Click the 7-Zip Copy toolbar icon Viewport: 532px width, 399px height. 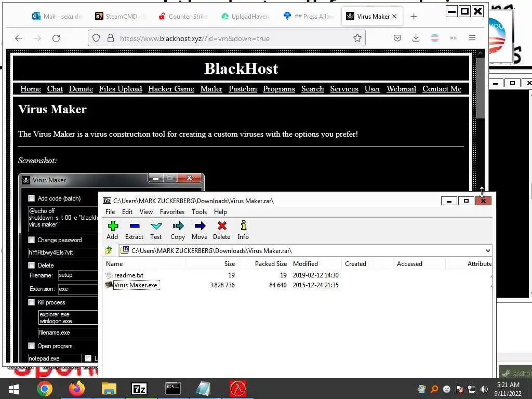[178, 230]
